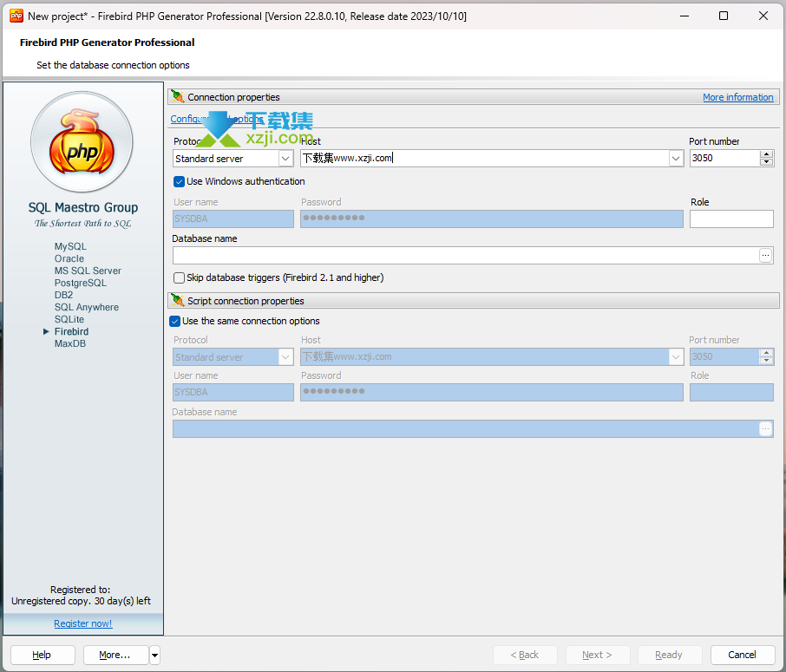Maximize the PHP Generator window
This screenshot has width=786, height=672.
click(x=724, y=16)
